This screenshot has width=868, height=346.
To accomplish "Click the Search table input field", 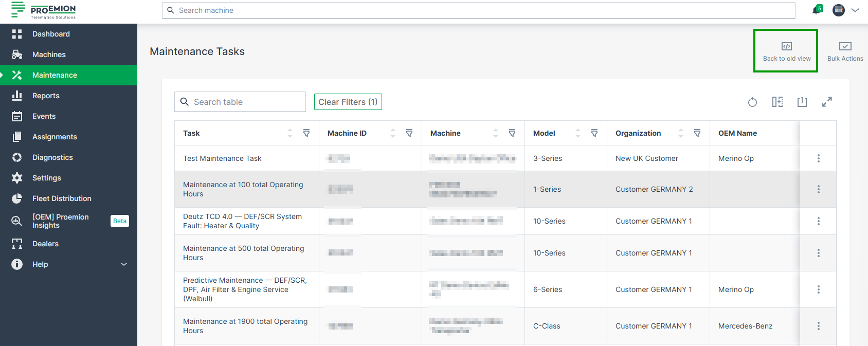I will 240,102.
